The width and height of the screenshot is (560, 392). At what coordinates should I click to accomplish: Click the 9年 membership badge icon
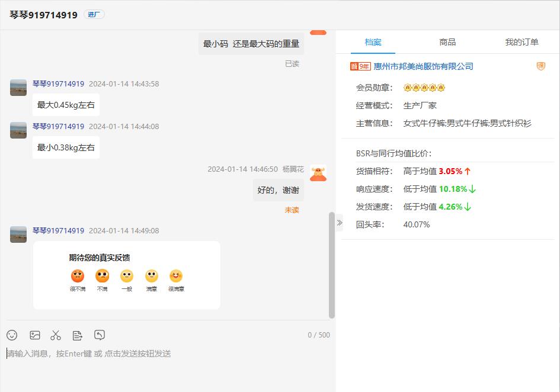coord(360,66)
